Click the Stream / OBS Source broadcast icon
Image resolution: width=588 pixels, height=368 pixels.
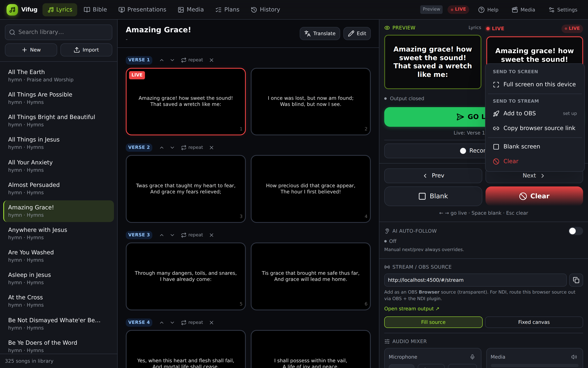(x=387, y=267)
